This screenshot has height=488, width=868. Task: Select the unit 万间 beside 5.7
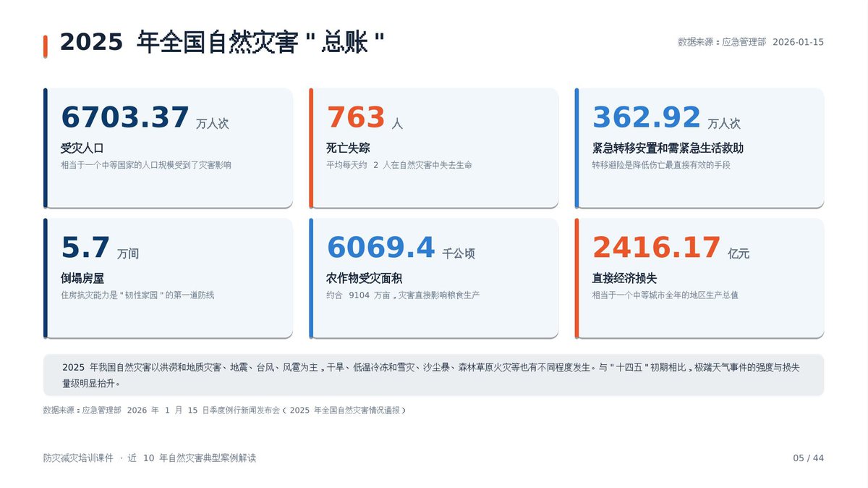click(x=128, y=254)
